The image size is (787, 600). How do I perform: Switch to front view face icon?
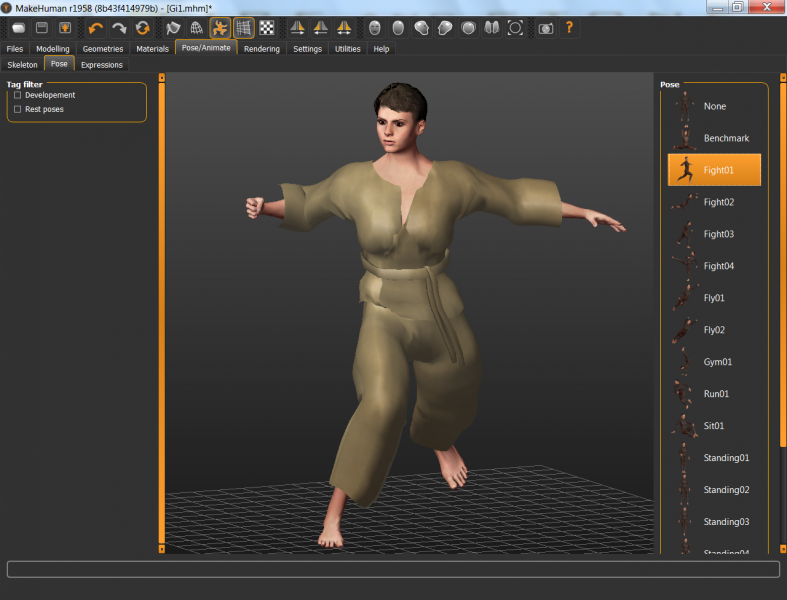click(374, 28)
